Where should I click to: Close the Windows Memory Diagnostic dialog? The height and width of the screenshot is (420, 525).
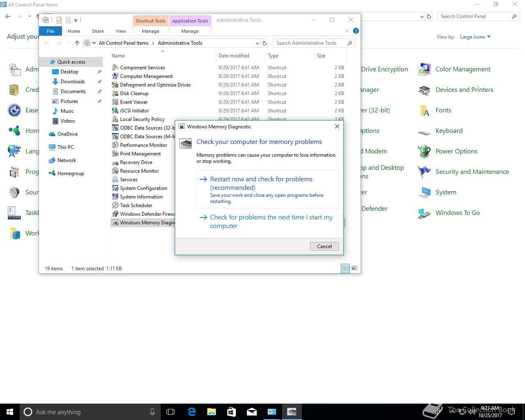[x=337, y=126]
